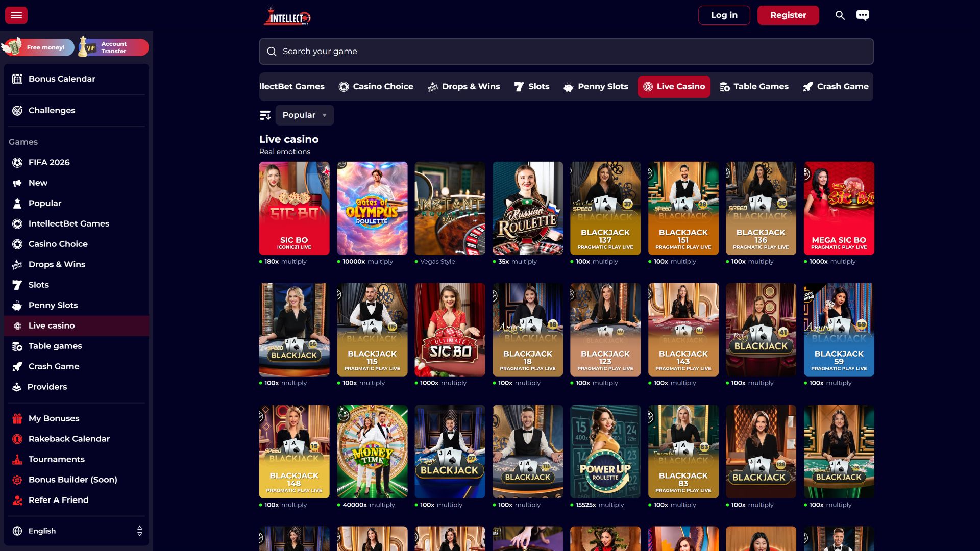The width and height of the screenshot is (980, 551).
Task: Click the Register button
Action: (x=788, y=15)
